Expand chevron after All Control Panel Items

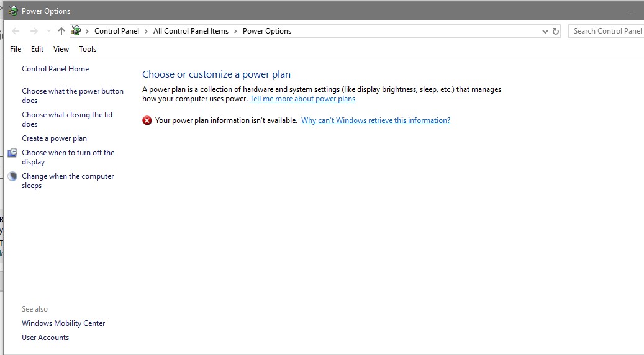[x=235, y=31]
